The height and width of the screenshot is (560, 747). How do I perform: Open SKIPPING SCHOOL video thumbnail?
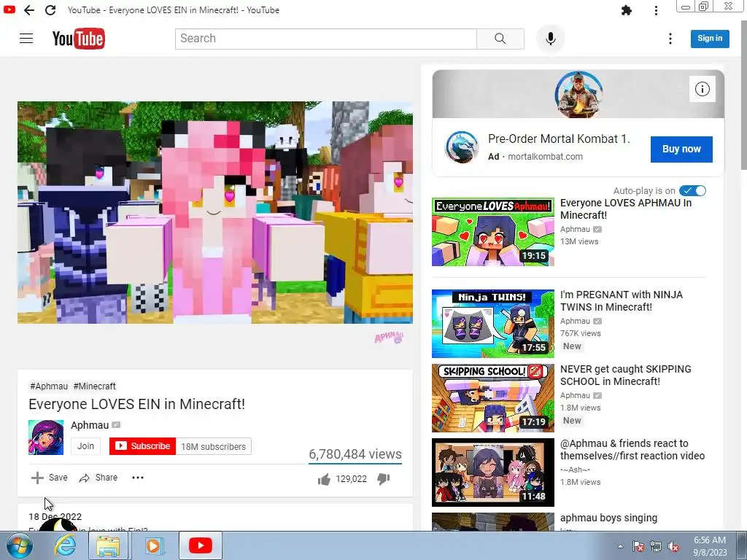pos(493,398)
